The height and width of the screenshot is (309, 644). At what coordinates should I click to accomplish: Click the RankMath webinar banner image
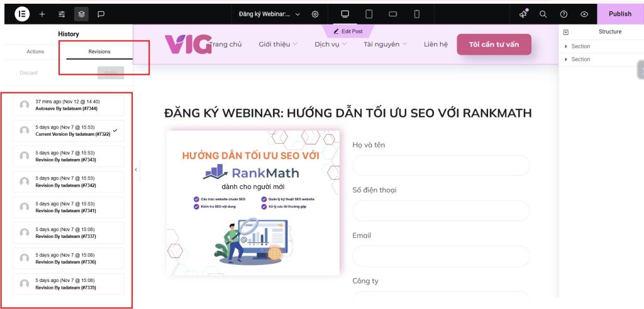[253, 203]
